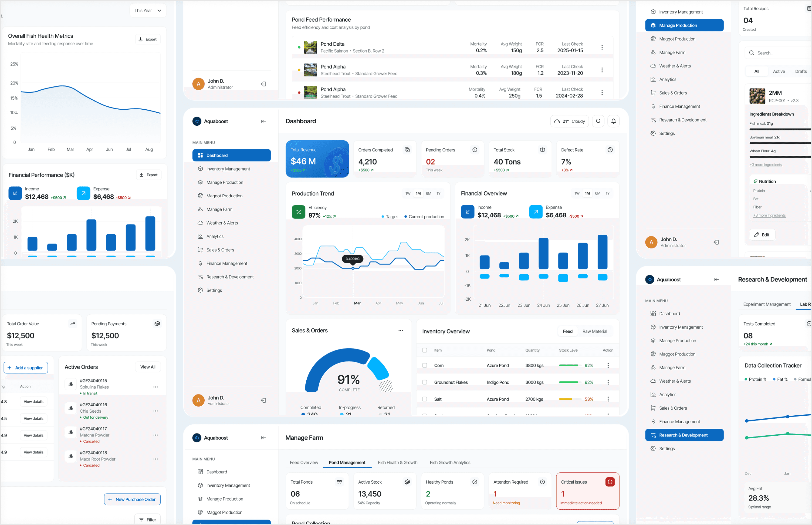This screenshot has height=525, width=812.
Task: Switch to Fish Health & Growth tab
Action: click(x=398, y=463)
